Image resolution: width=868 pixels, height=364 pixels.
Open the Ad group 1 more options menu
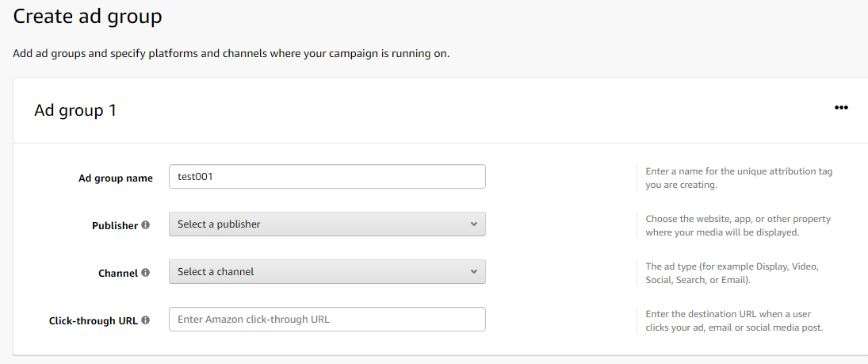point(841,109)
